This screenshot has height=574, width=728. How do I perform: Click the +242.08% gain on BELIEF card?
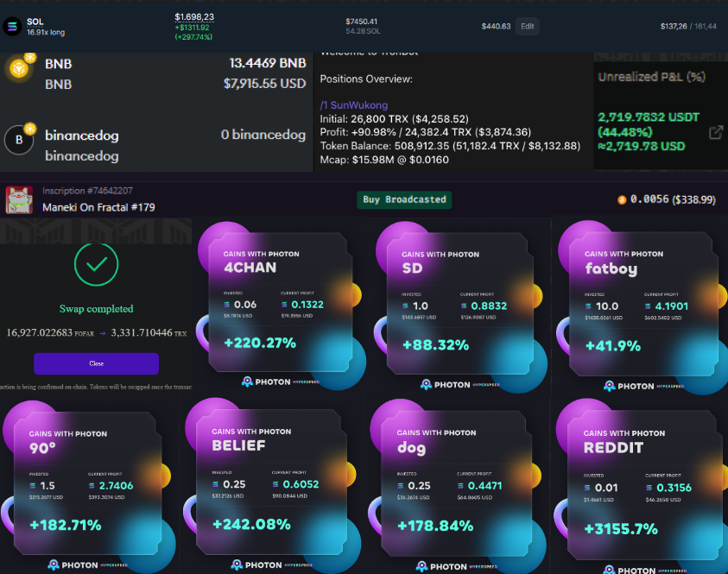pos(251,524)
